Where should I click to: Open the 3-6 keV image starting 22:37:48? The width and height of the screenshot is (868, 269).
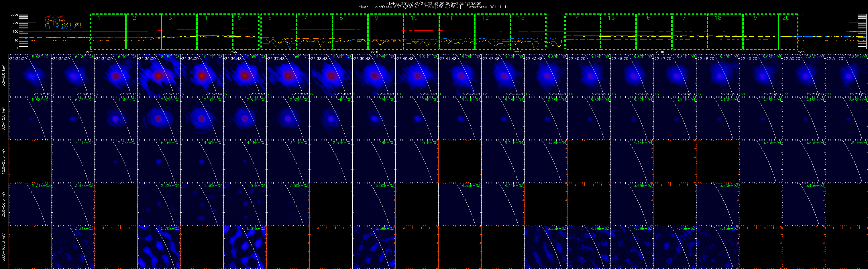click(x=288, y=76)
